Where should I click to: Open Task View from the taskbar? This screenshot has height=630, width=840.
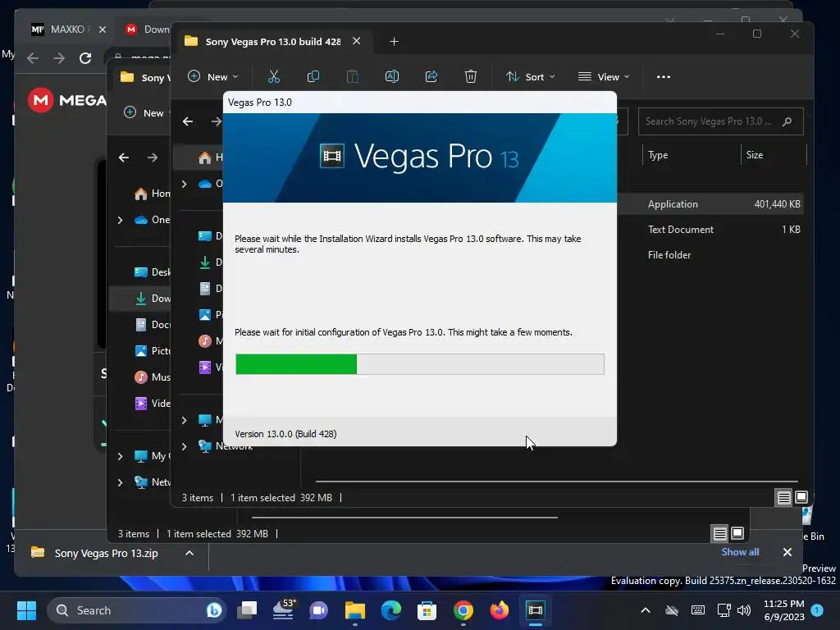click(247, 610)
